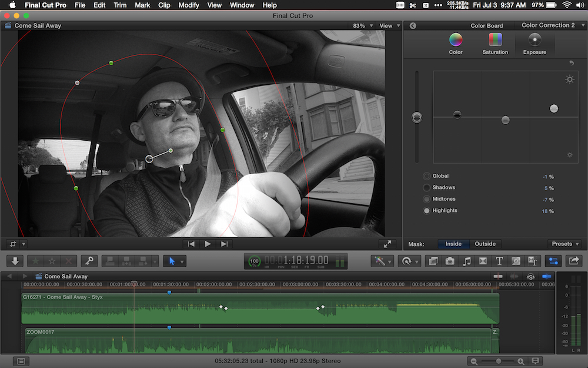The height and width of the screenshot is (368, 588).
Task: Toggle the Inspector pane
Action: (553, 261)
